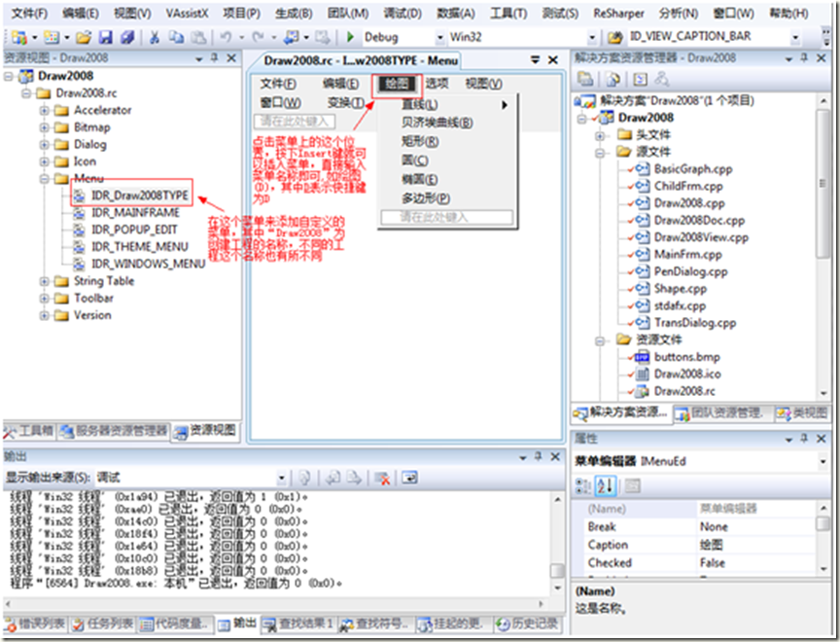Click the Clear All icon in Output toolbar
Viewport: 840px width, 642px height.
382,478
